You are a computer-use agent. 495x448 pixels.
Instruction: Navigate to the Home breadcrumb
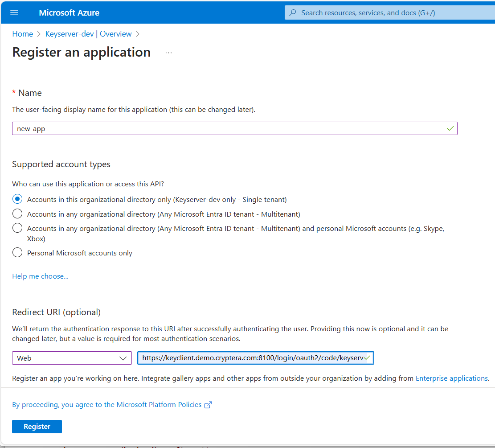[x=22, y=34]
